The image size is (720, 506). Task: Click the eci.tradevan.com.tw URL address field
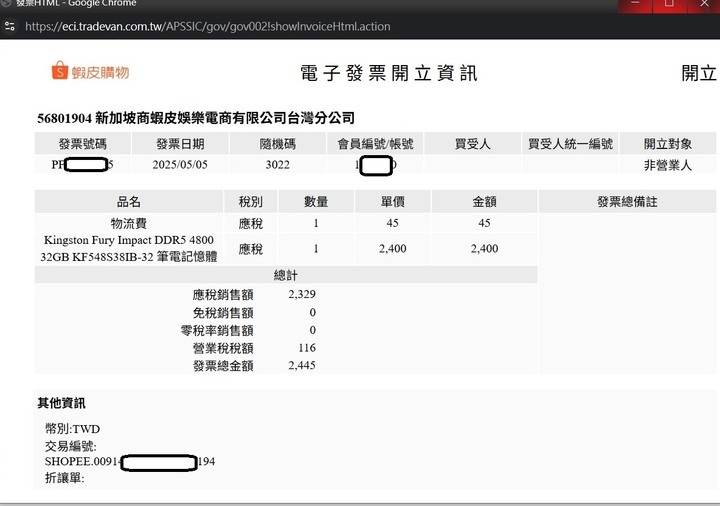click(x=208, y=26)
